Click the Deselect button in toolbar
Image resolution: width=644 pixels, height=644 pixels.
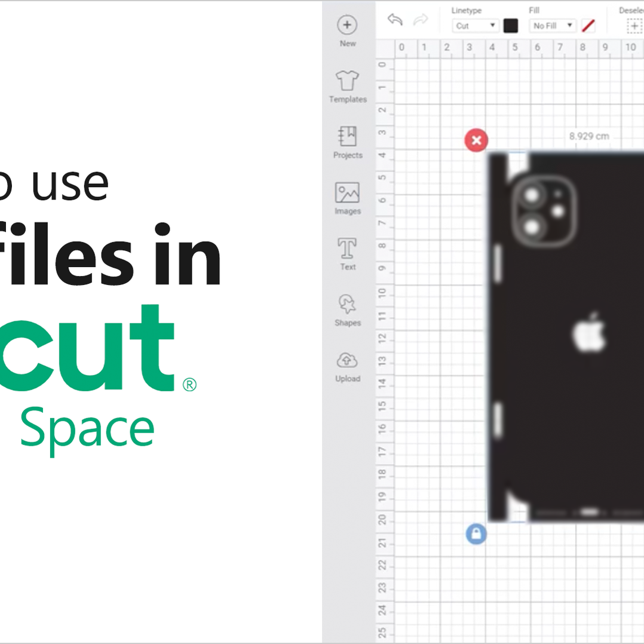click(634, 26)
